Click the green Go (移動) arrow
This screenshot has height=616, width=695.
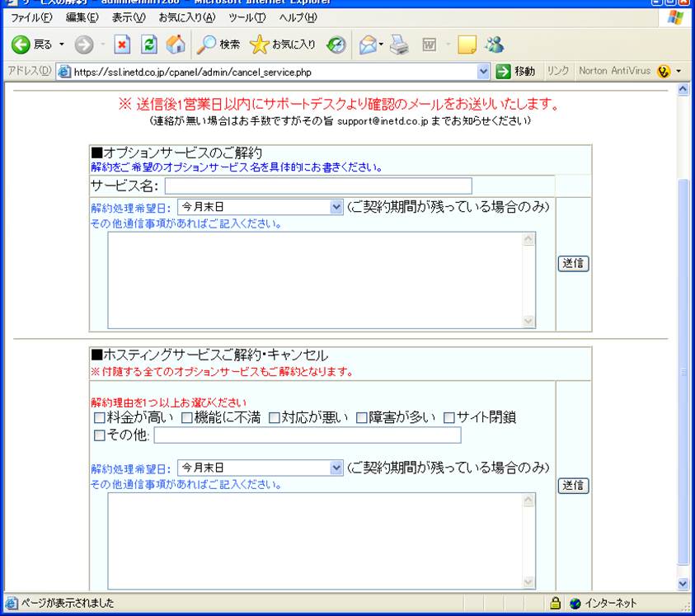pos(503,72)
